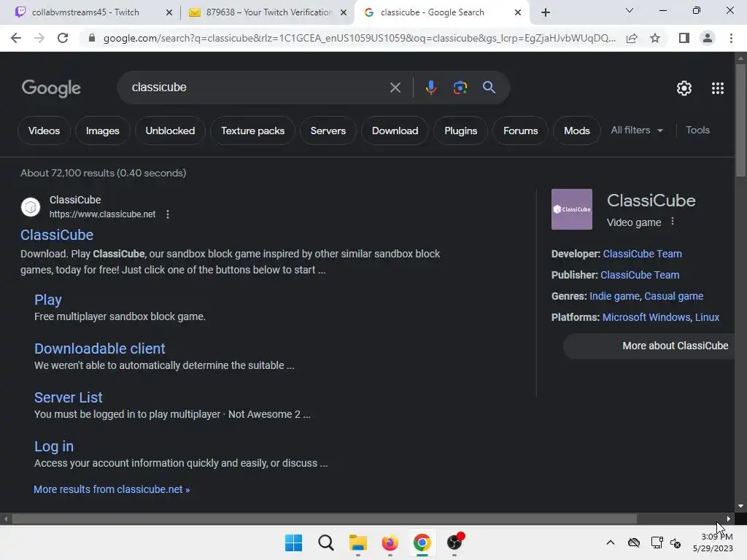The height and width of the screenshot is (560, 747).
Task: Open the Indie game genre link
Action: (614, 296)
